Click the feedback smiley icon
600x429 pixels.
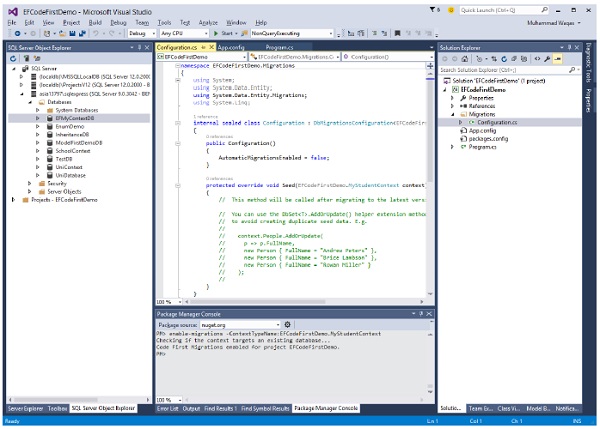[449, 9]
